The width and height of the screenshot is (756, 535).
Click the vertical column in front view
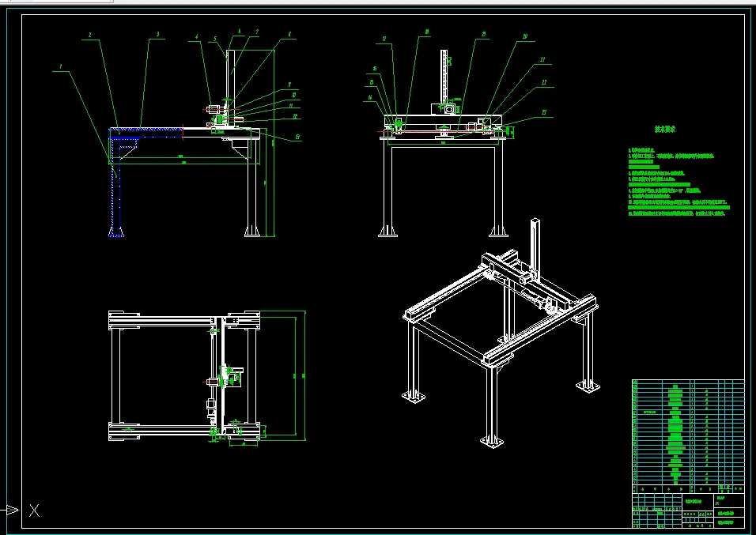[x=444, y=76]
